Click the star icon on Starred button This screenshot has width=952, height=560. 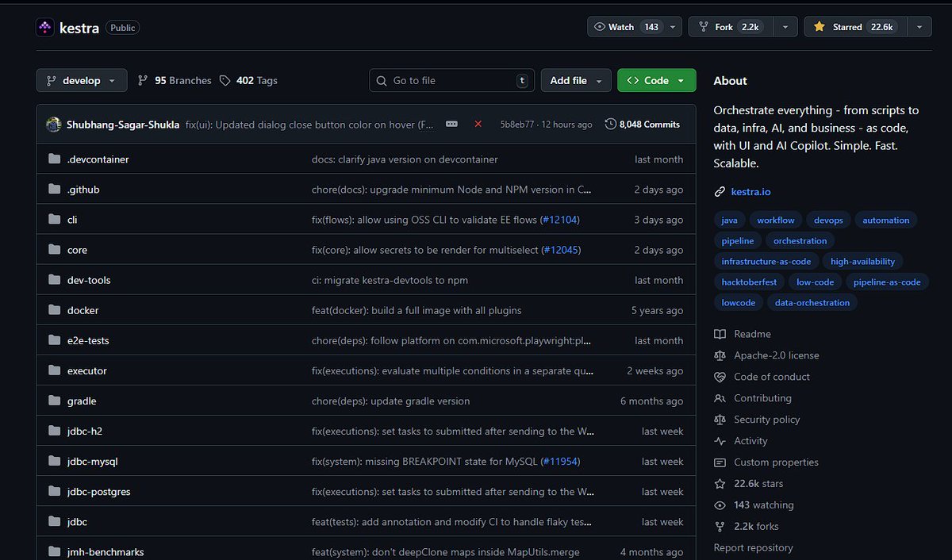[x=820, y=27]
